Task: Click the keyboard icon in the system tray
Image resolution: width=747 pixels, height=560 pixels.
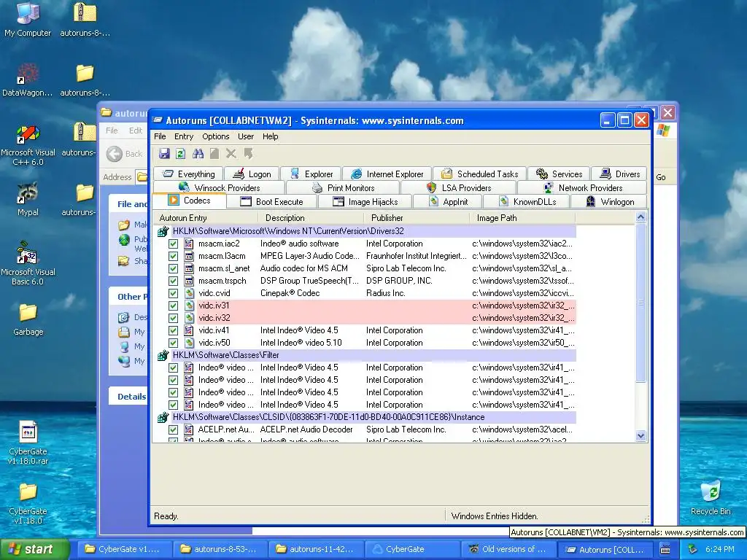Action: tap(665, 549)
